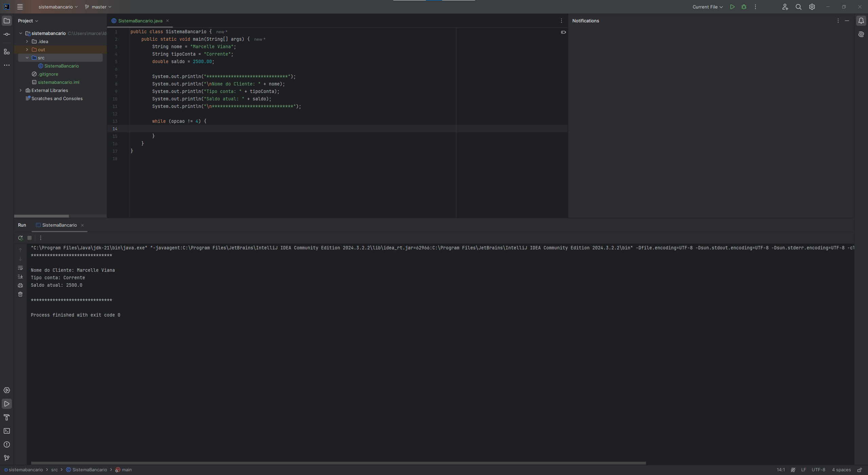This screenshot has height=475, width=868.
Task: Click the Search icon in top toolbar
Action: click(x=798, y=6)
